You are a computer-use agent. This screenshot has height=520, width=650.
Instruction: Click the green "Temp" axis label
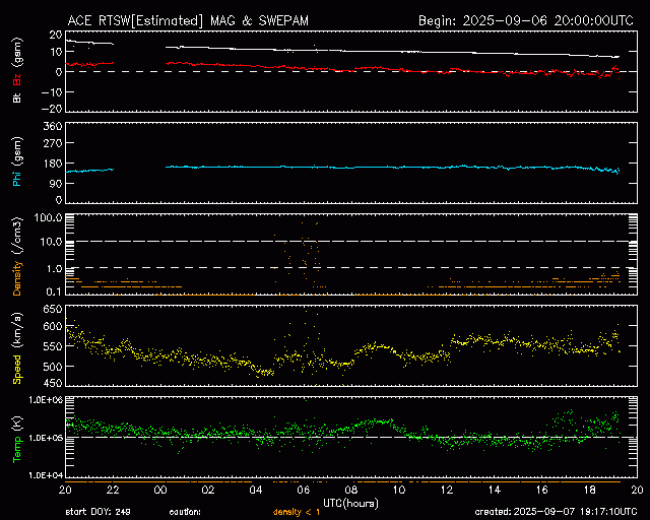[x=17, y=450]
